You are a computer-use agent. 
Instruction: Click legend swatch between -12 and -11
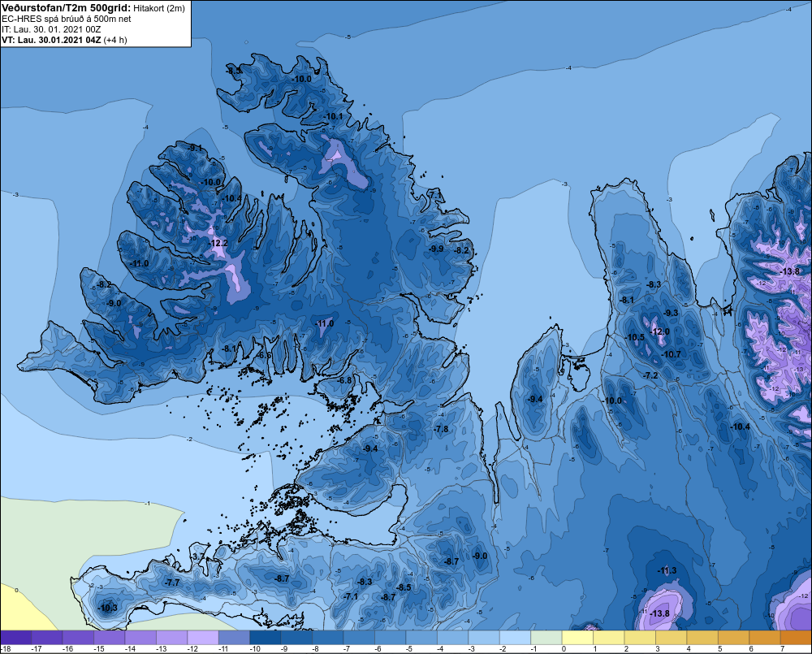click(x=203, y=637)
